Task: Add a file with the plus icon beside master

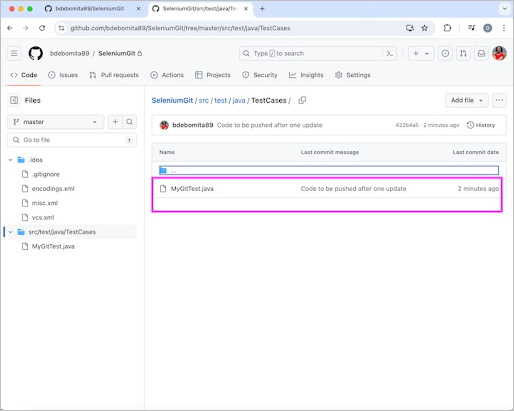Action: (115, 122)
